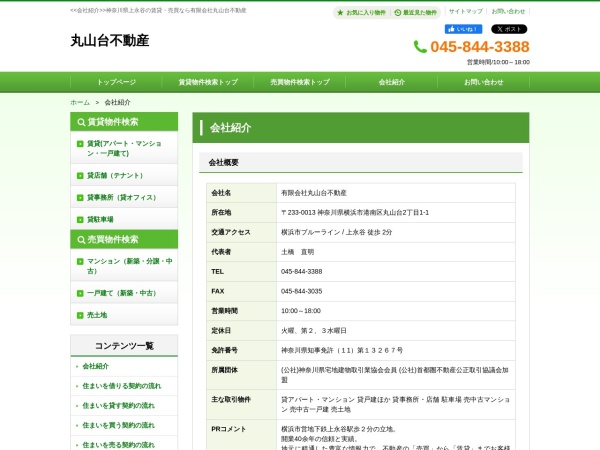600x450 pixels.
Task: Click the clock icon for 最近見た物件
Action: [x=398, y=13]
